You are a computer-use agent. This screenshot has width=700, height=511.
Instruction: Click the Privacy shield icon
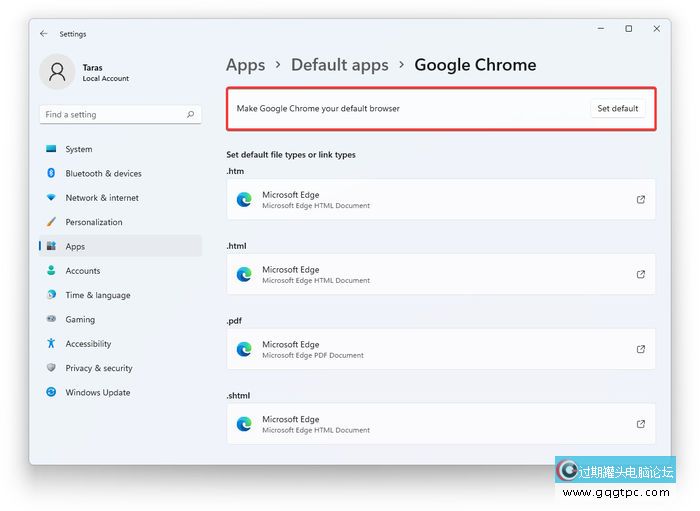click(51, 367)
